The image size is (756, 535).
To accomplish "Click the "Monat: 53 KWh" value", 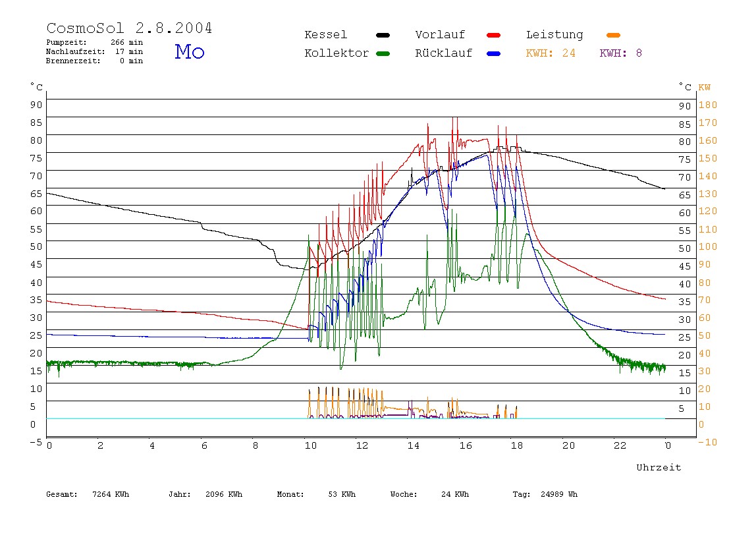I will click(x=316, y=494).
